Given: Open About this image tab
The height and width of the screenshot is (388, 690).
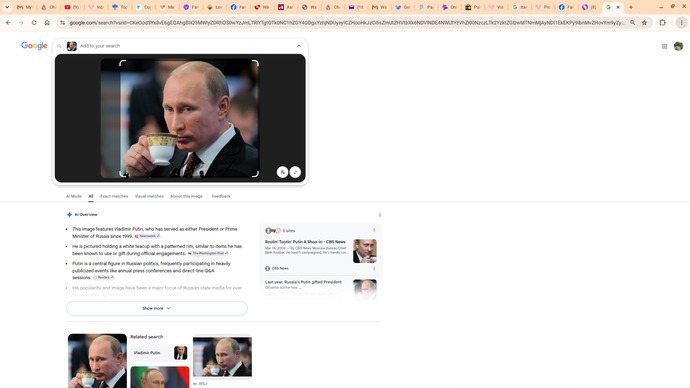Looking at the screenshot, I should tap(186, 196).
